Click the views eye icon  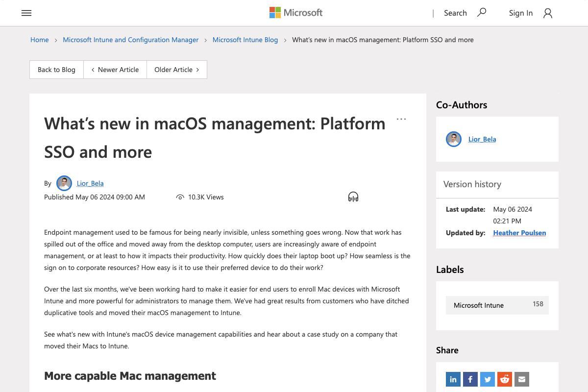(180, 197)
